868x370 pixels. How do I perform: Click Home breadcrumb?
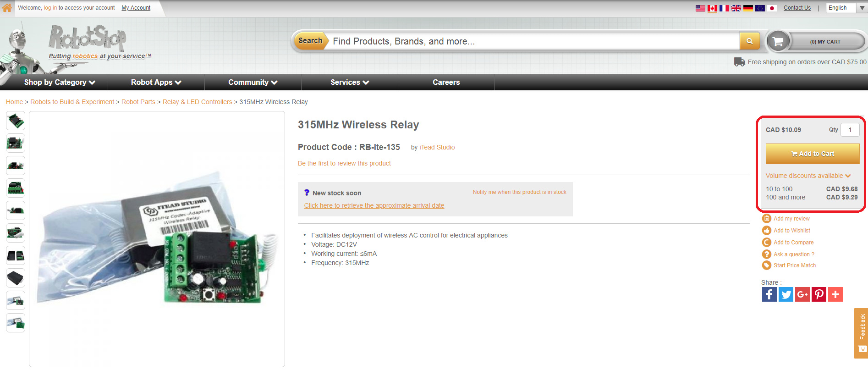(x=14, y=102)
